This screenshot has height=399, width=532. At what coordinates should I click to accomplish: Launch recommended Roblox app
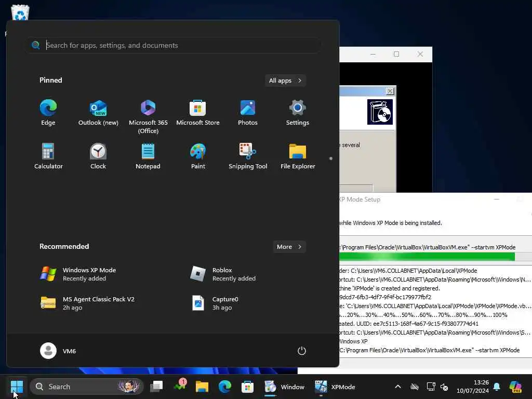[223, 274]
